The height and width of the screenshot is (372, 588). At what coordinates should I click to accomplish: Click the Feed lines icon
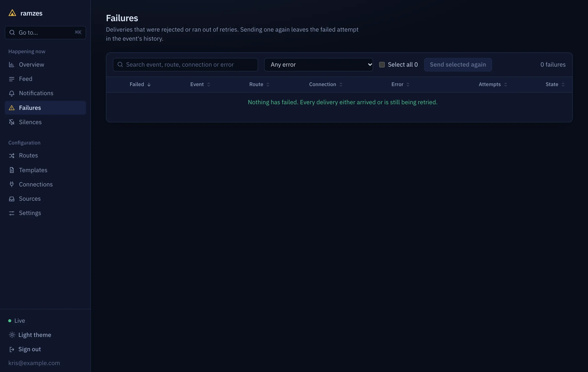[11, 79]
